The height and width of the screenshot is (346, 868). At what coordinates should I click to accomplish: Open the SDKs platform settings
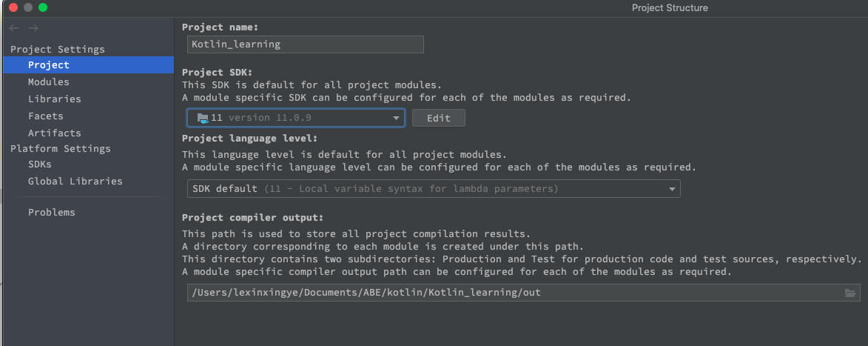(40, 164)
